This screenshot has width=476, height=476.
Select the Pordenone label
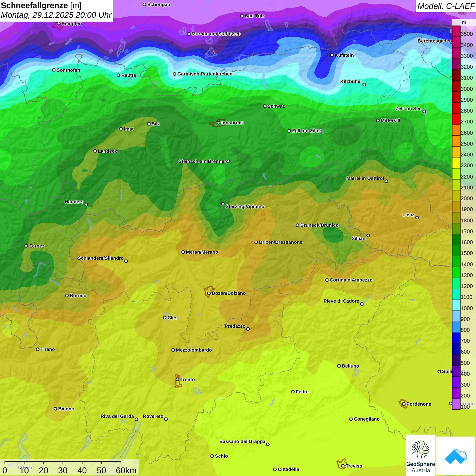[419, 404]
